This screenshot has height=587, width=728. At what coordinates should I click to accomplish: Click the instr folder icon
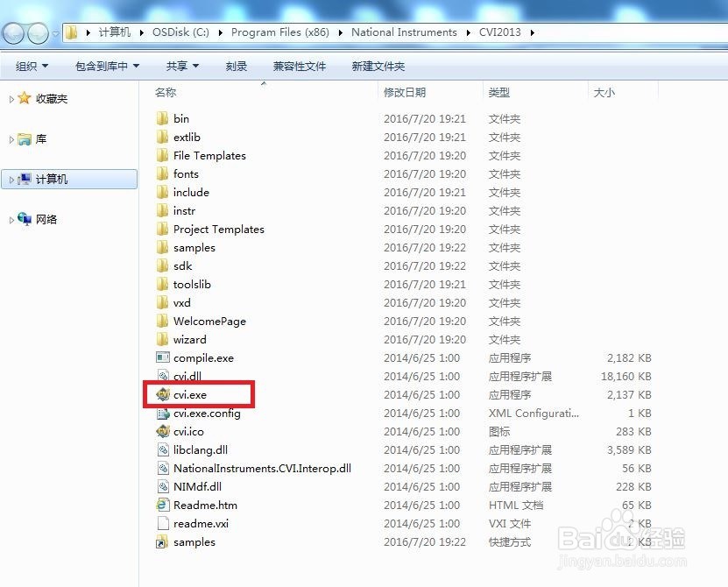click(162, 211)
